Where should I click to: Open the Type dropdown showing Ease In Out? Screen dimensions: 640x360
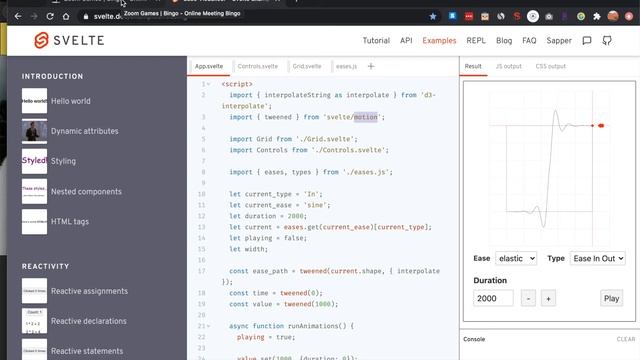598,258
